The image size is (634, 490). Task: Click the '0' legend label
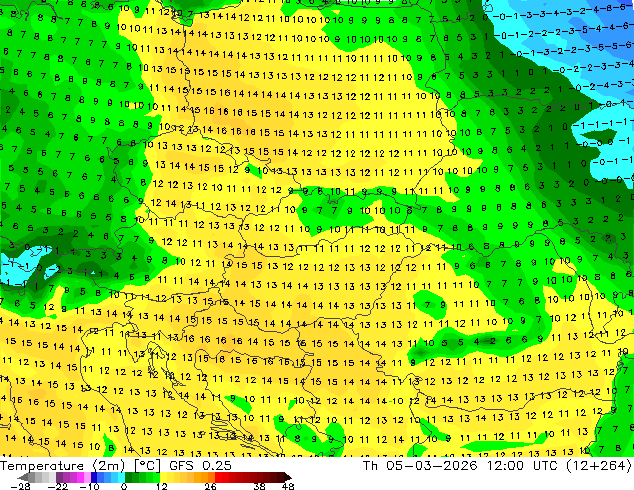pos(124,486)
